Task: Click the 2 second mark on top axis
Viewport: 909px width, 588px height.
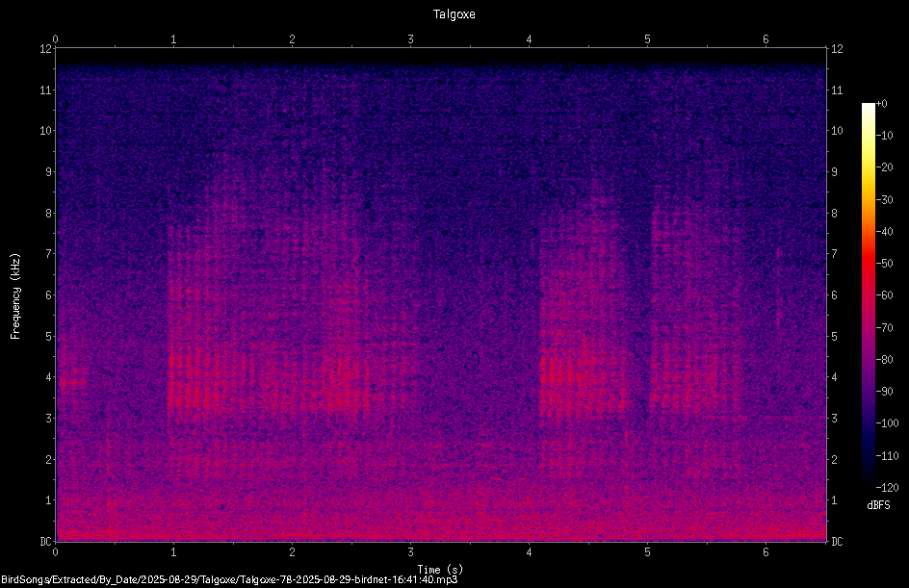Action: 292,39
